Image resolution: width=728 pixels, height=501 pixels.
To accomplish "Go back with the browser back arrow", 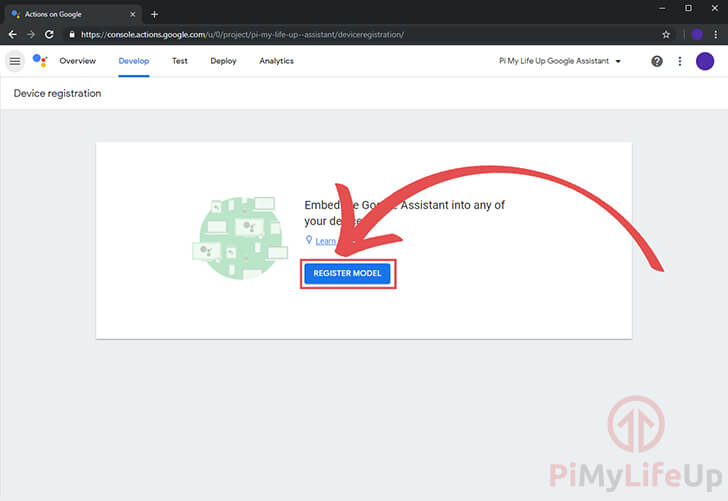I will click(13, 34).
